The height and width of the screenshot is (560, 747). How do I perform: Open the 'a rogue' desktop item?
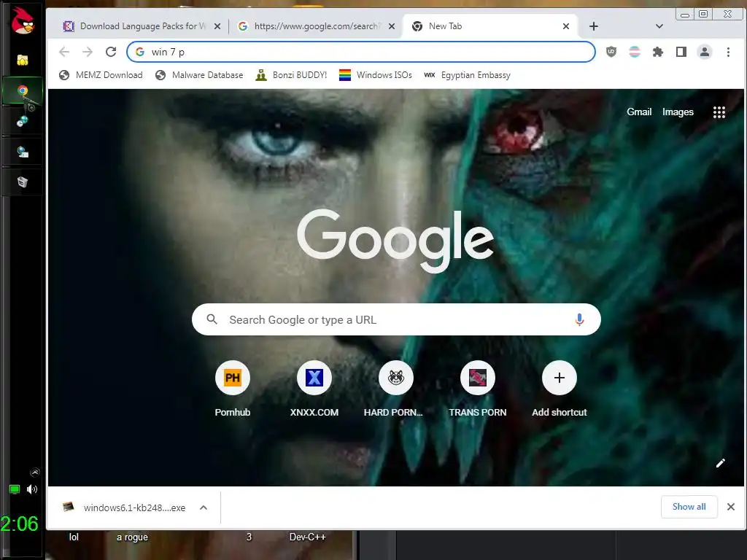point(133,537)
